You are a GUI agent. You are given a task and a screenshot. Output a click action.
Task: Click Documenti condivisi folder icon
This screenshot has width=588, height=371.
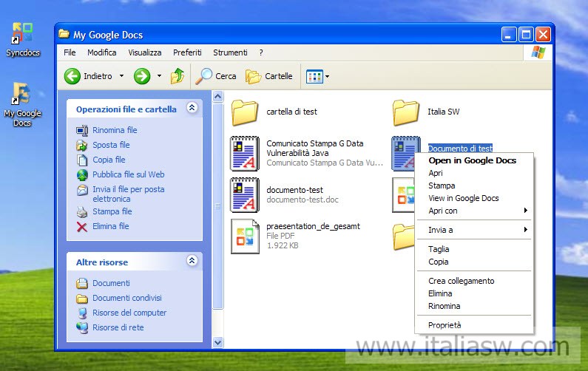pyautogui.click(x=82, y=299)
